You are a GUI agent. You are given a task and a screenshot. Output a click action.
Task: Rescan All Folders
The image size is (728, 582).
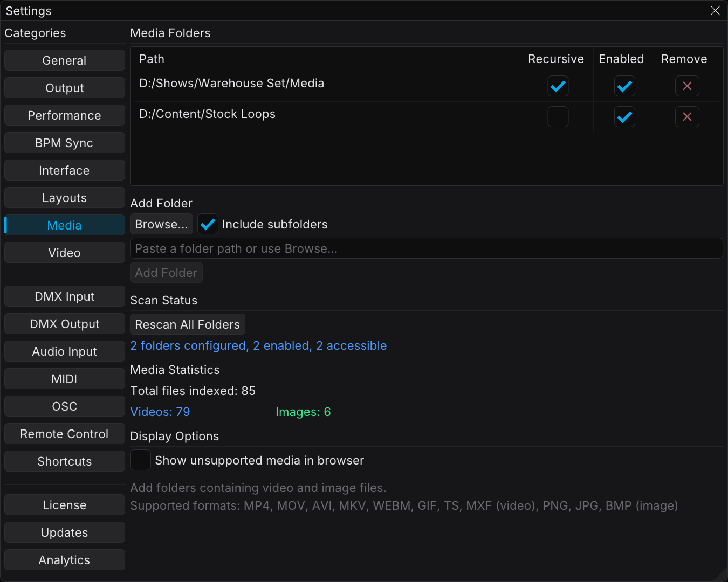(x=188, y=324)
